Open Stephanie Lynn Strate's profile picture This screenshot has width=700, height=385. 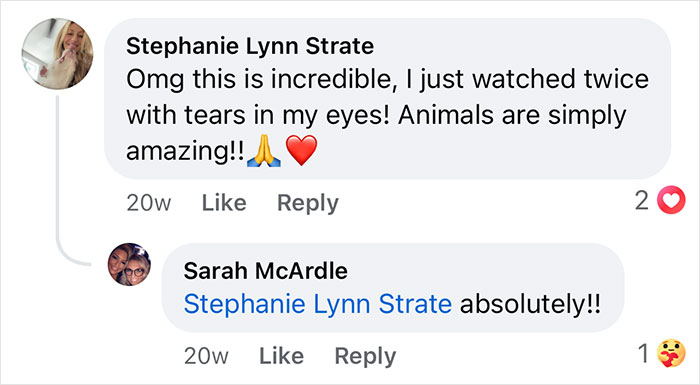58,54
